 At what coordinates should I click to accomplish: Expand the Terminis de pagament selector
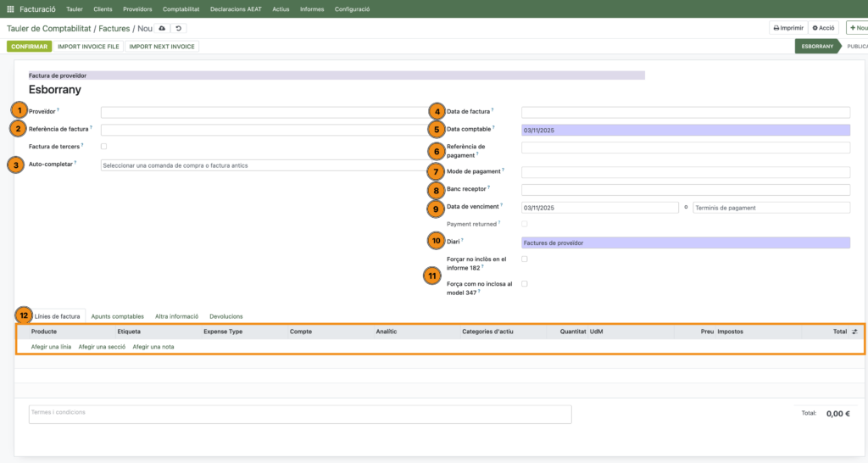click(771, 208)
